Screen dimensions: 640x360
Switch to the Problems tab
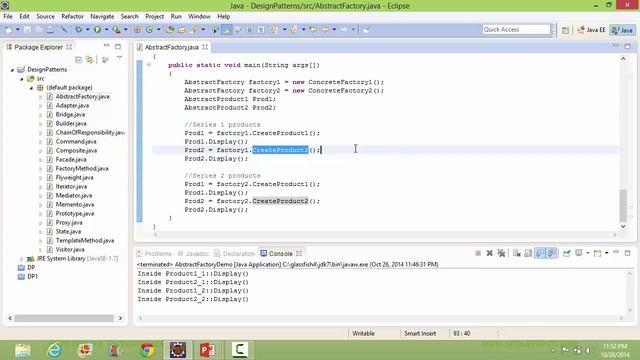pyautogui.click(x=154, y=253)
